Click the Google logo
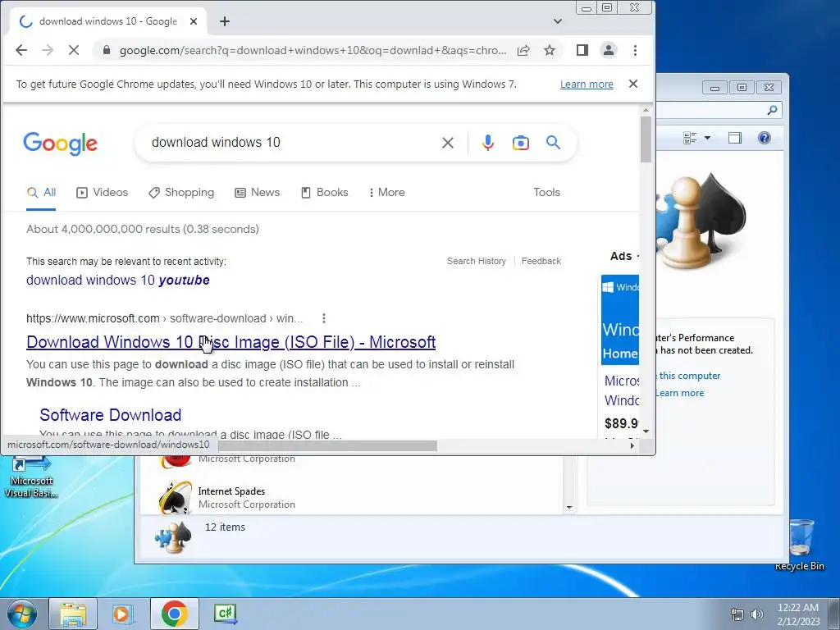Image resolution: width=840 pixels, height=630 pixels. [x=60, y=143]
